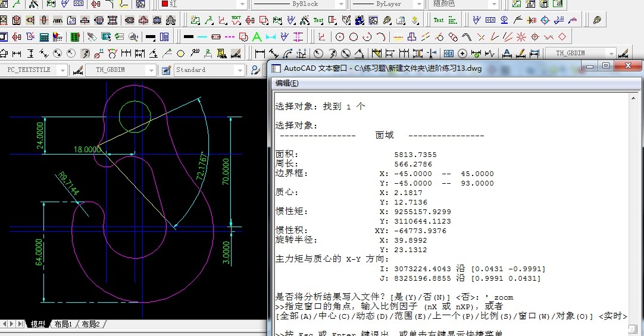Click the color wheel target icon
The width and height of the screenshot is (644, 336).
click(545, 20)
